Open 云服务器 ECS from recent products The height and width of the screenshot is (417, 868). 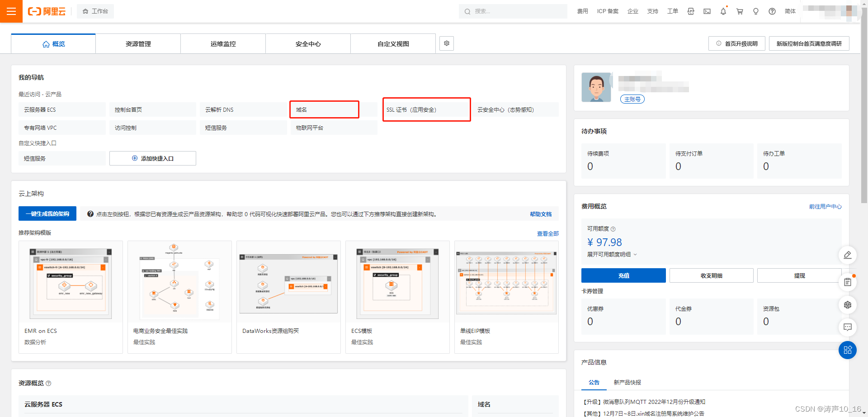[x=62, y=109]
